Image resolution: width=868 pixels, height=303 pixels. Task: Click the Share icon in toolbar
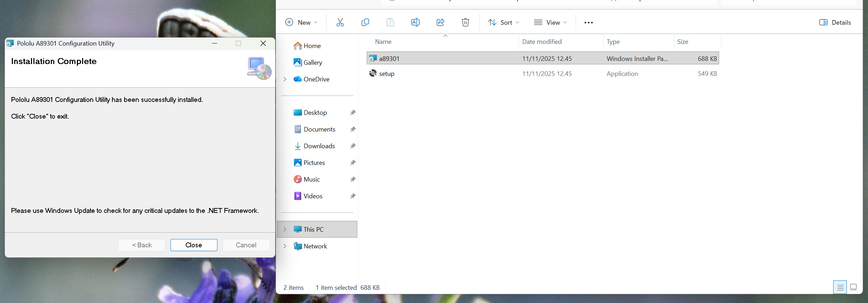(x=440, y=23)
